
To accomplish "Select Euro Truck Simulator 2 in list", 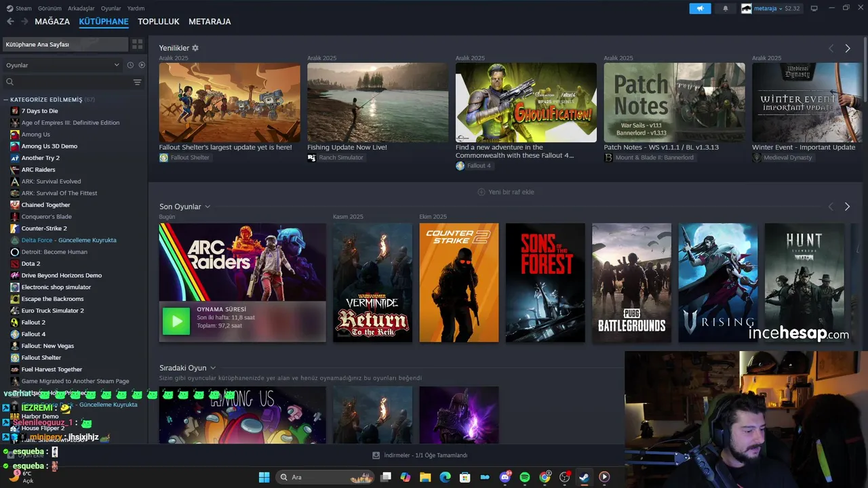I will pyautogui.click(x=52, y=310).
